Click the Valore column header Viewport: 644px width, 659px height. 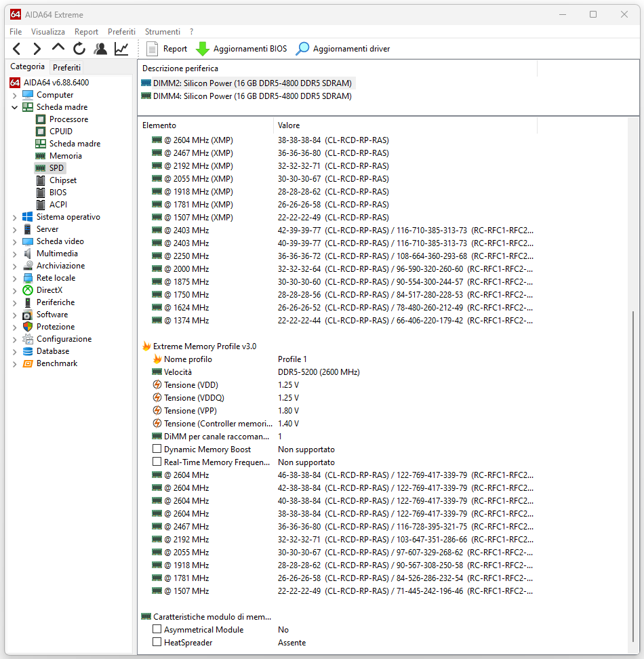(405, 125)
